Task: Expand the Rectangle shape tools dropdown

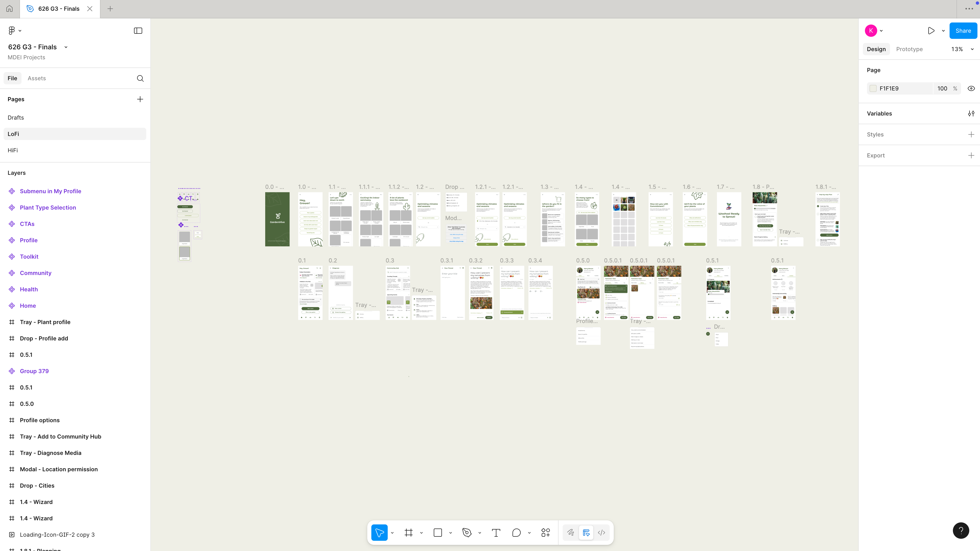Action: (x=450, y=533)
